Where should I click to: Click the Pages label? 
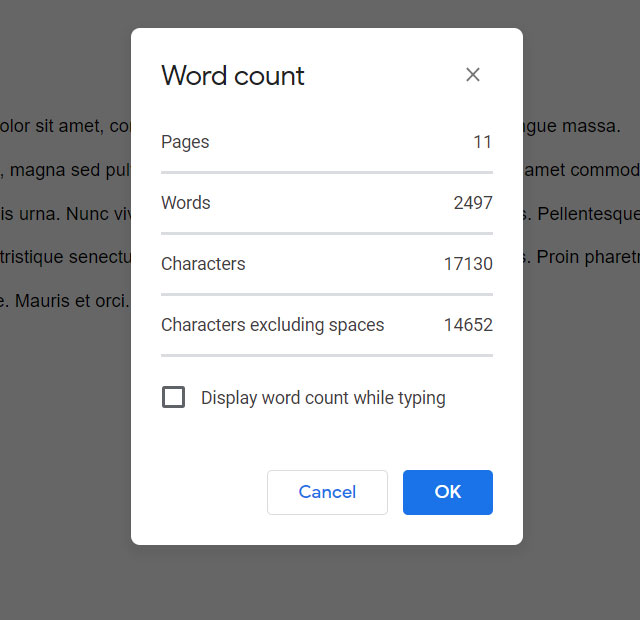185,142
